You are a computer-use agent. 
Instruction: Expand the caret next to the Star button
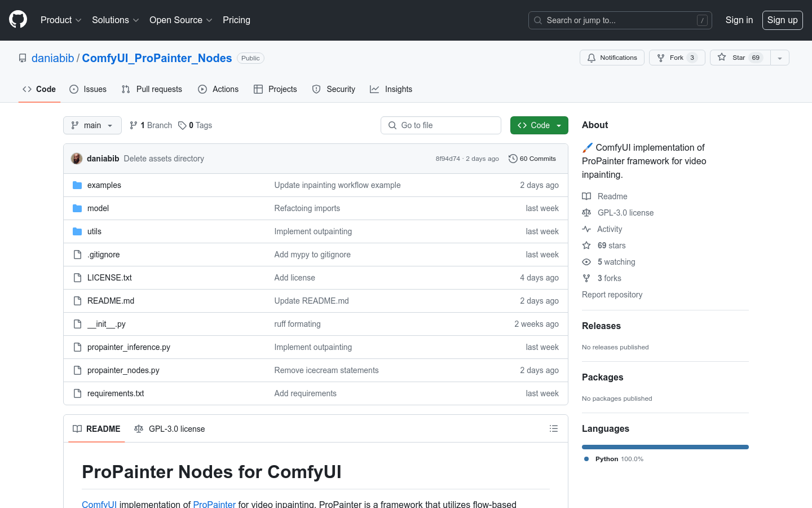tap(779, 57)
